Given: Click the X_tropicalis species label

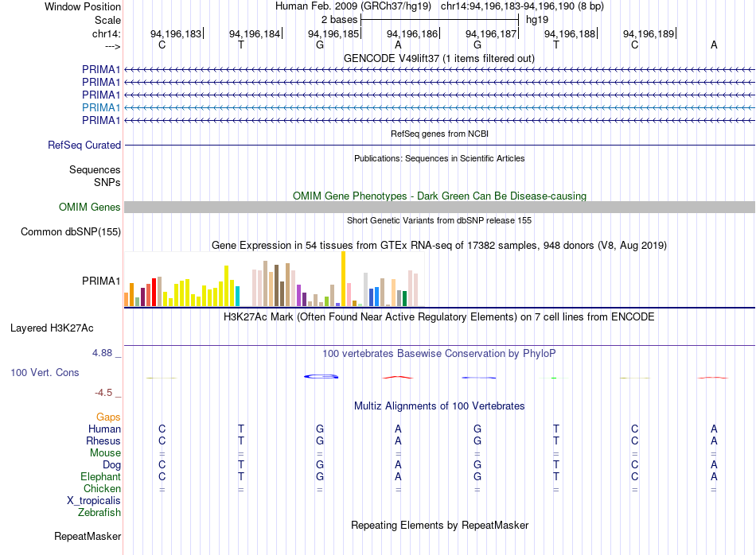Looking at the screenshot, I should point(94,501).
